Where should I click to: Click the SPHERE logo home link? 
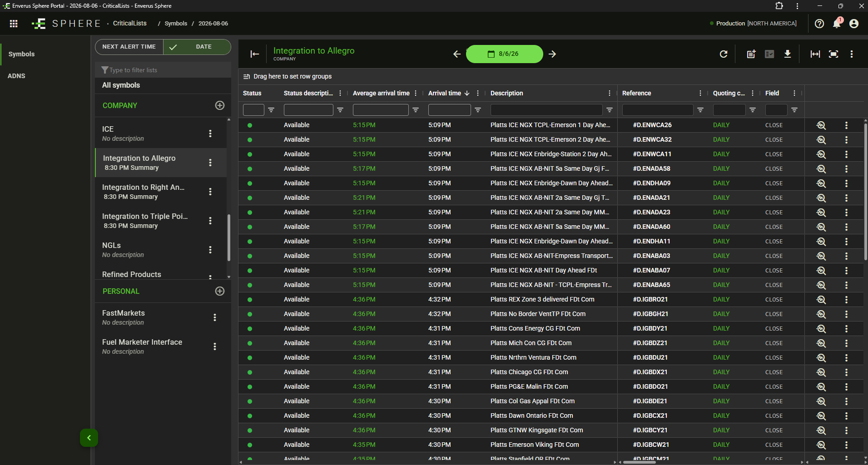pos(66,24)
